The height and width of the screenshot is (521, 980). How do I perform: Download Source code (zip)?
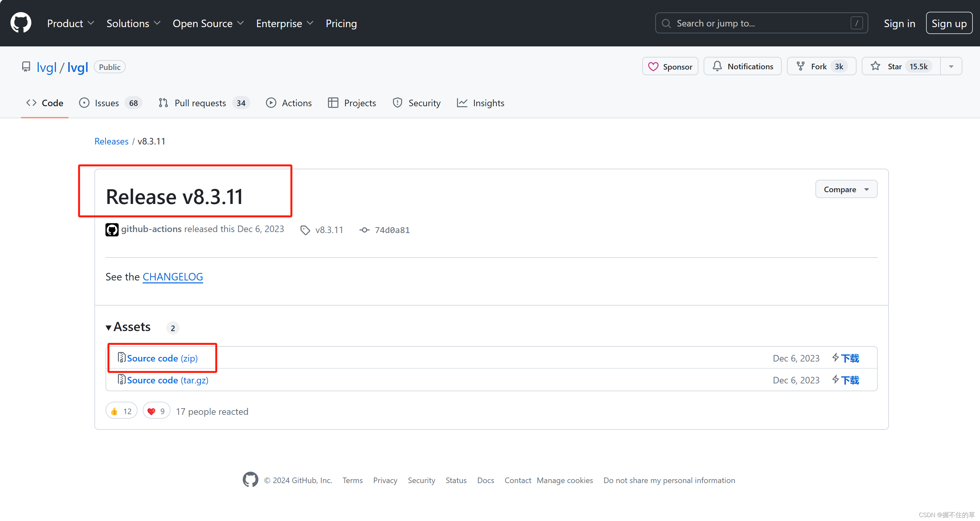coord(162,358)
